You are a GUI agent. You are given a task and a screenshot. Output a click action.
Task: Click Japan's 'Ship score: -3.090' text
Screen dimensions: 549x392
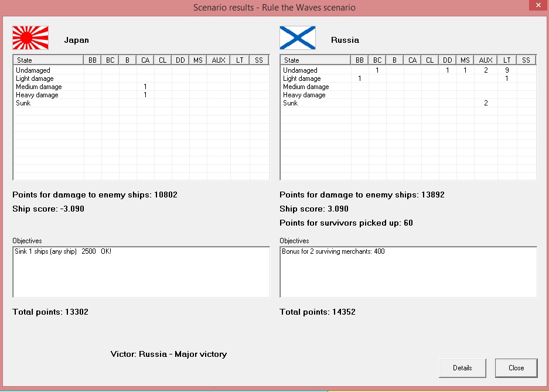(48, 209)
